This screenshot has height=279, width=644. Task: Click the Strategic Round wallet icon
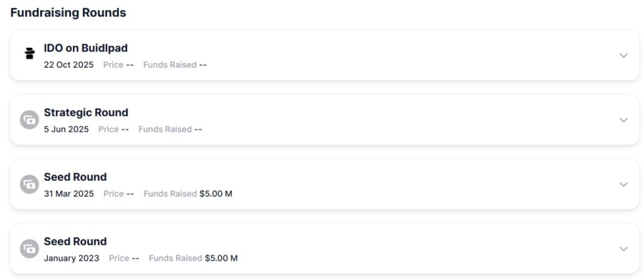coord(29,119)
